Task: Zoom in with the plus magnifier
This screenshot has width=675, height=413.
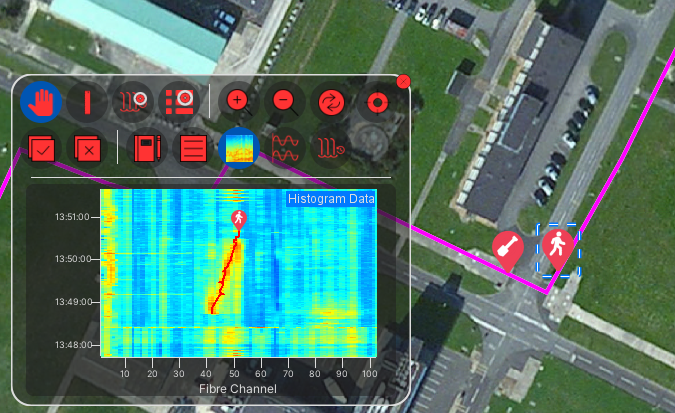Action: pos(237,101)
